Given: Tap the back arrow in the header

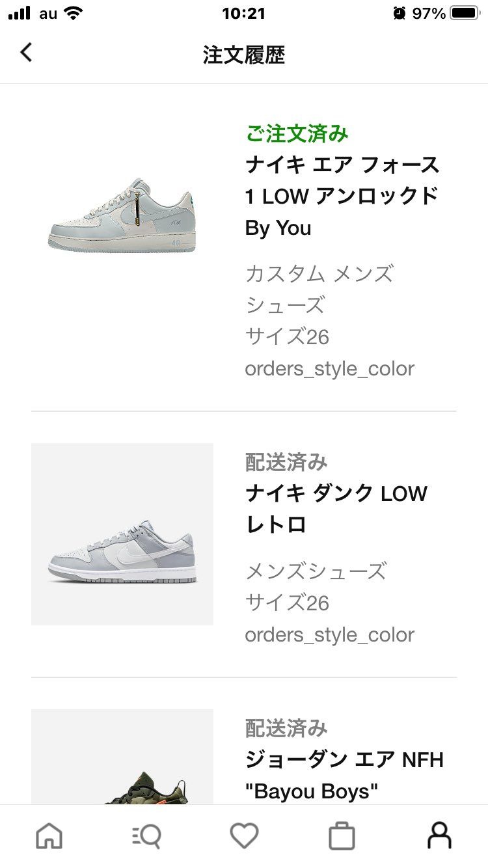Looking at the screenshot, I should (26, 53).
